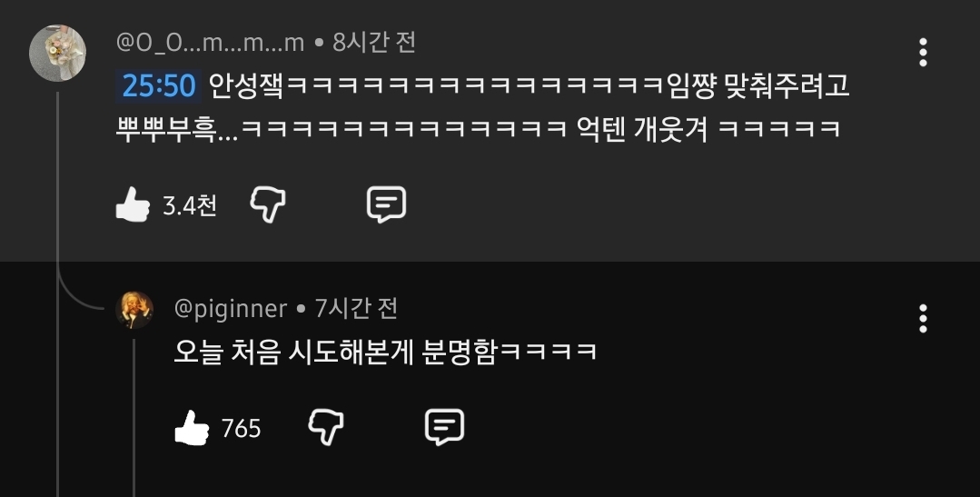The image size is (980, 497).
Task: Like the comment by @O_O...m...m...m
Action: point(134,204)
